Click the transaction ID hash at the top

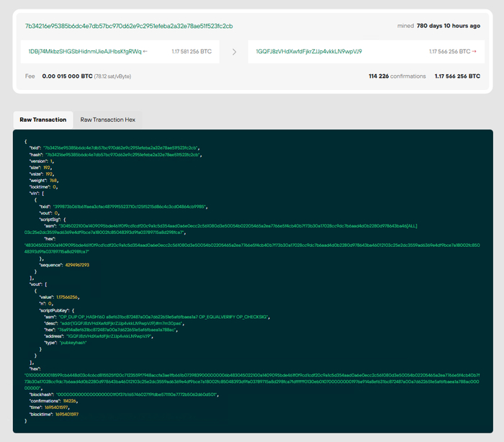[129, 26]
